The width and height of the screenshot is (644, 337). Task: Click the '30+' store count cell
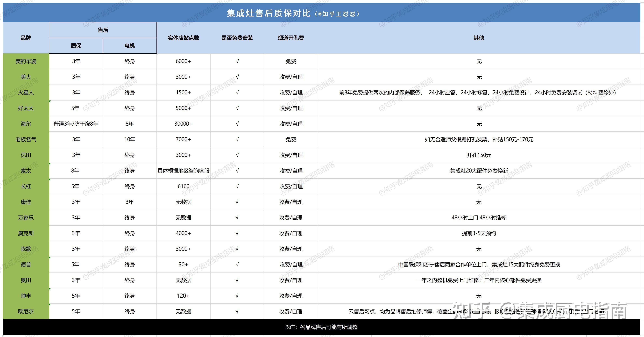coord(184,265)
